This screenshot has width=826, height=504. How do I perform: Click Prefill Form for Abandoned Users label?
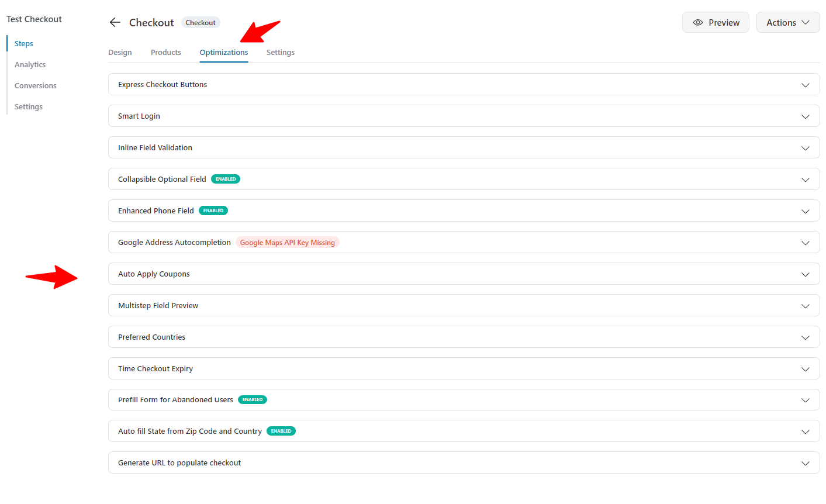[175, 399]
